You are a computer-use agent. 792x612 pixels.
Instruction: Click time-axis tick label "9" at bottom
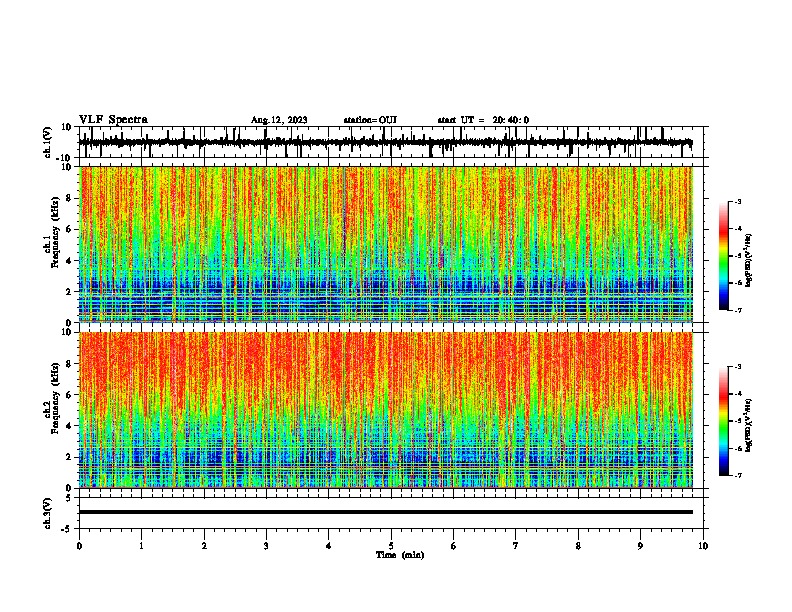click(x=640, y=546)
